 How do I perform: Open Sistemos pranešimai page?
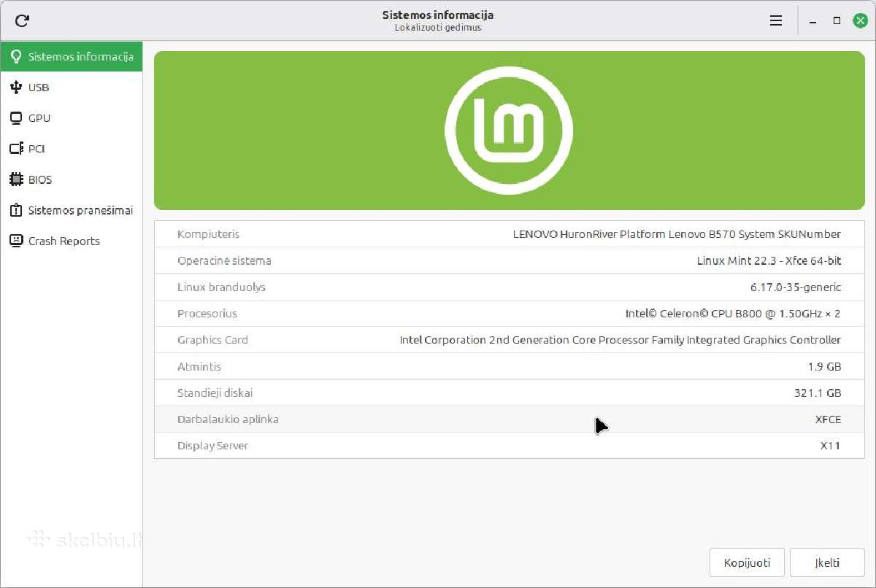(x=72, y=210)
